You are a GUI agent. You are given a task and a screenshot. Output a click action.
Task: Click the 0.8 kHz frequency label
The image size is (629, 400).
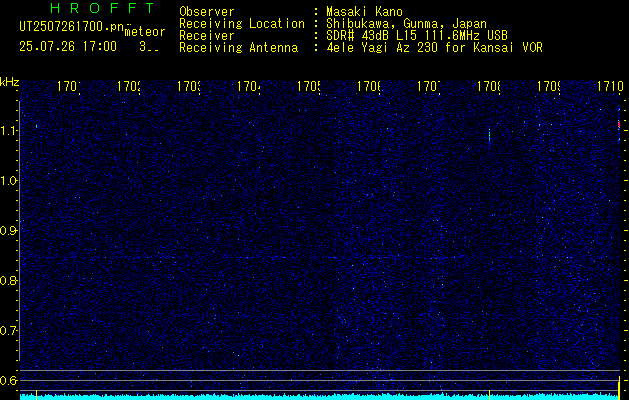9,280
